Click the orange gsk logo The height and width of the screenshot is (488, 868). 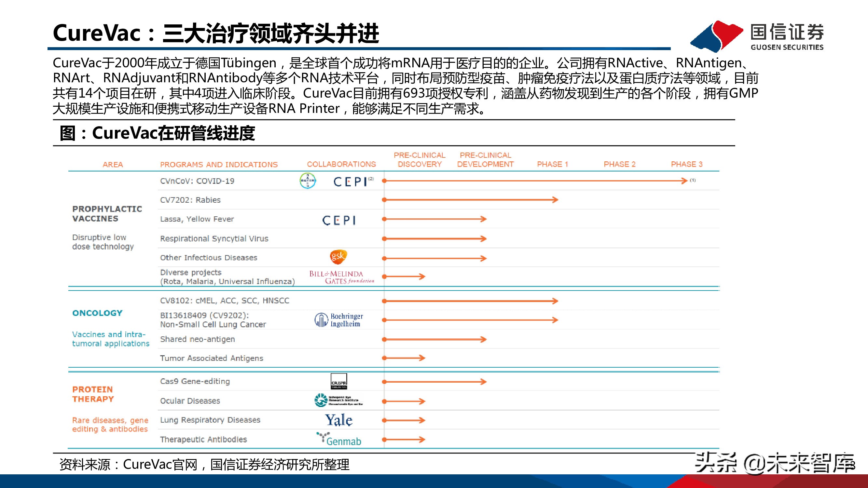(338, 257)
